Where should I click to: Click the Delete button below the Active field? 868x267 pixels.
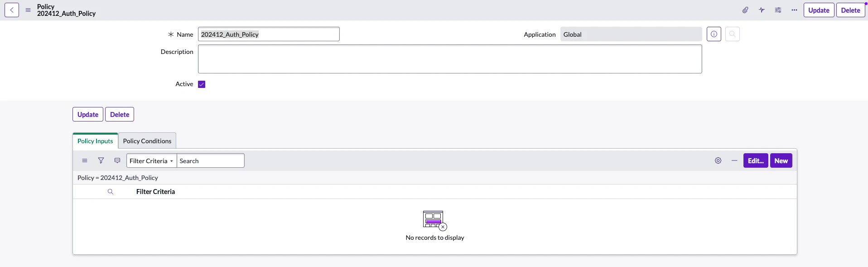(x=120, y=114)
